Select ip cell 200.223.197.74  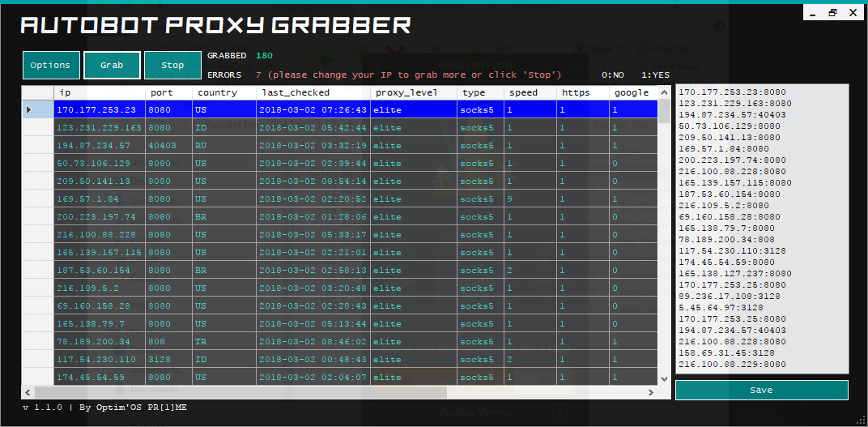[100, 216]
